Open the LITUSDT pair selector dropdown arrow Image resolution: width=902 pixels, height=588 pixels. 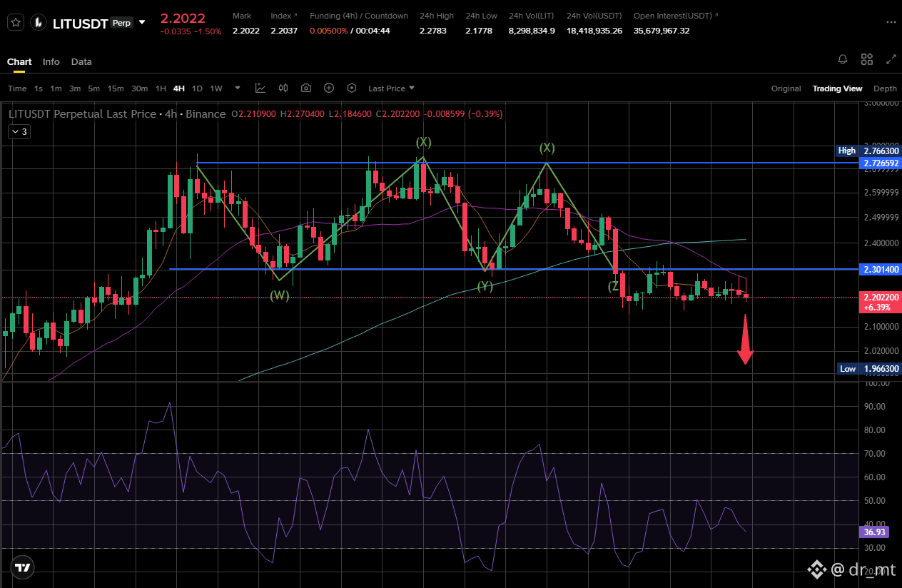pyautogui.click(x=142, y=23)
